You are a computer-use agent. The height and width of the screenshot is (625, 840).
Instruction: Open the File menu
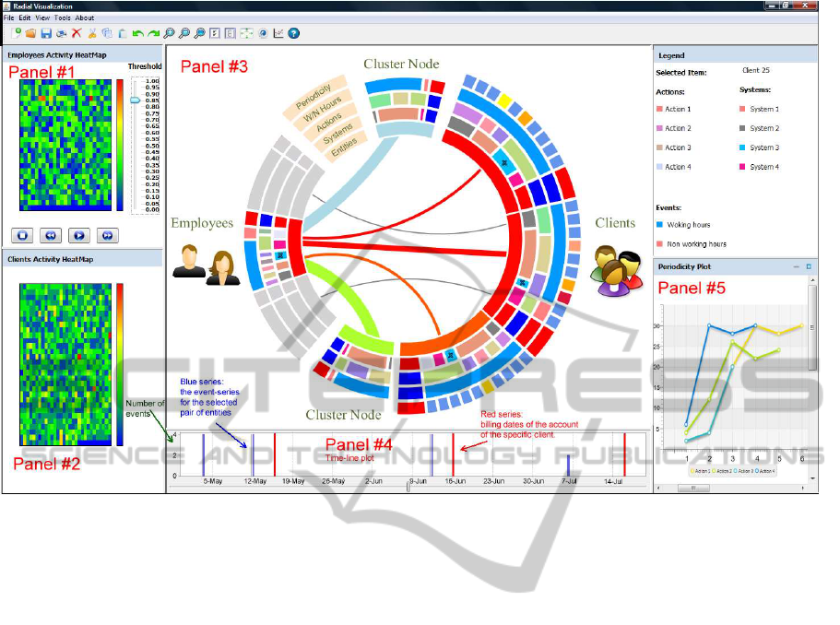pos(9,18)
